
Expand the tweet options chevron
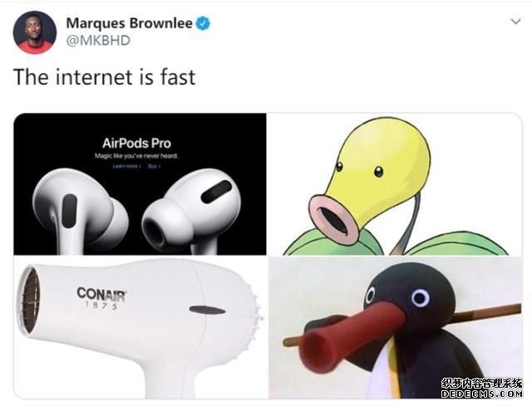pos(515,22)
